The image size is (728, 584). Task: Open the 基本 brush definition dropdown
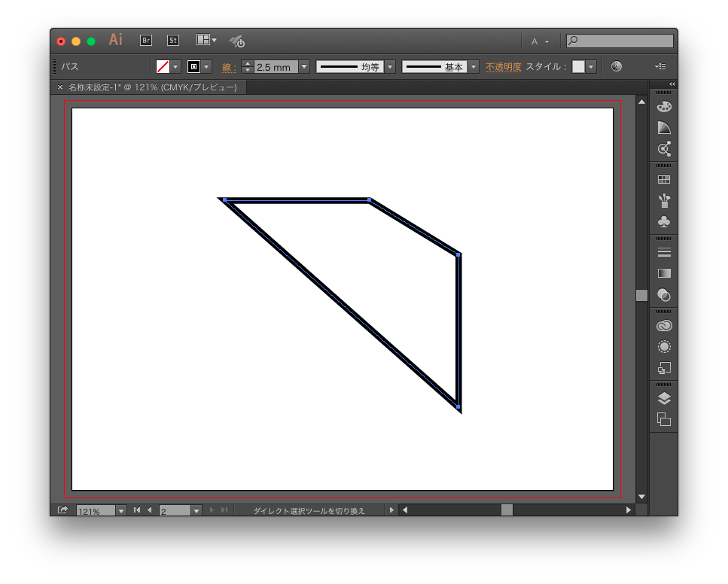point(474,66)
